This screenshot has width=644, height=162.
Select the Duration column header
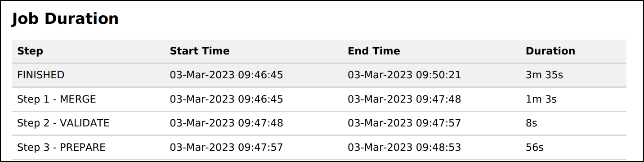point(550,51)
